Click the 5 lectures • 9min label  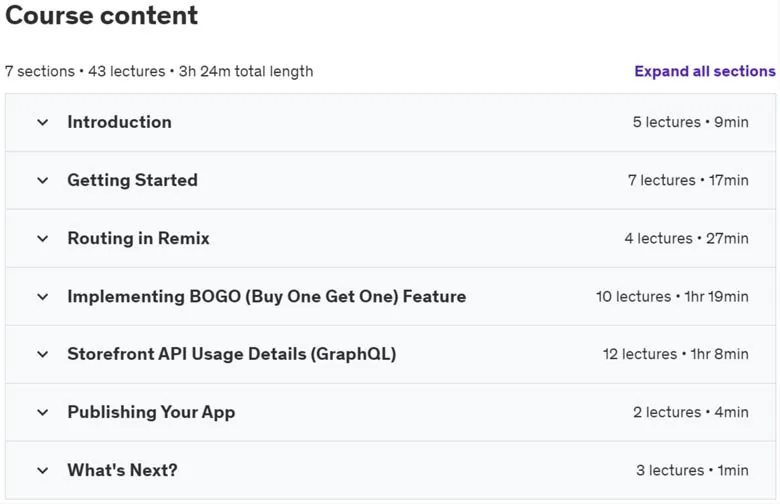(x=690, y=122)
